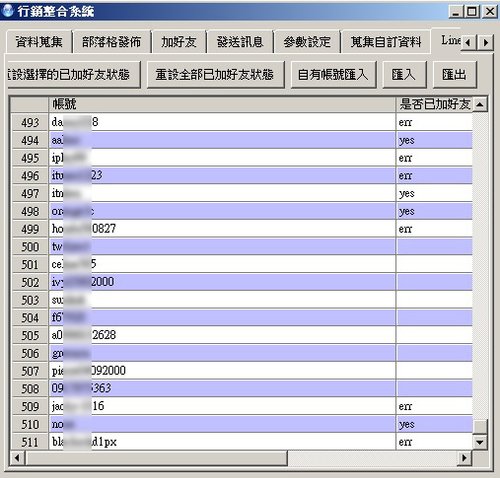Click the vertical scrollbar up arrow

[x=480, y=104]
